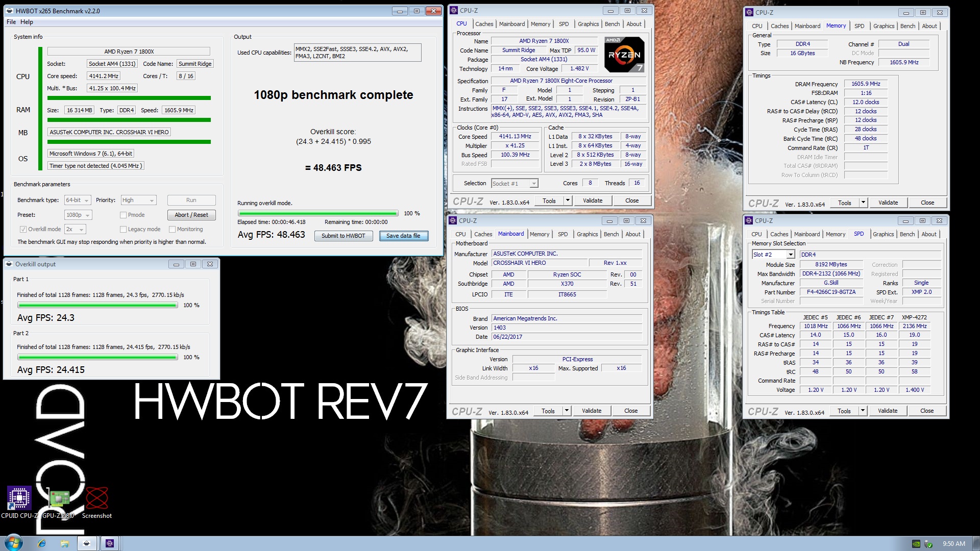The width and height of the screenshot is (980, 551).
Task: Click the Part 1 progress bar
Action: tap(97, 305)
